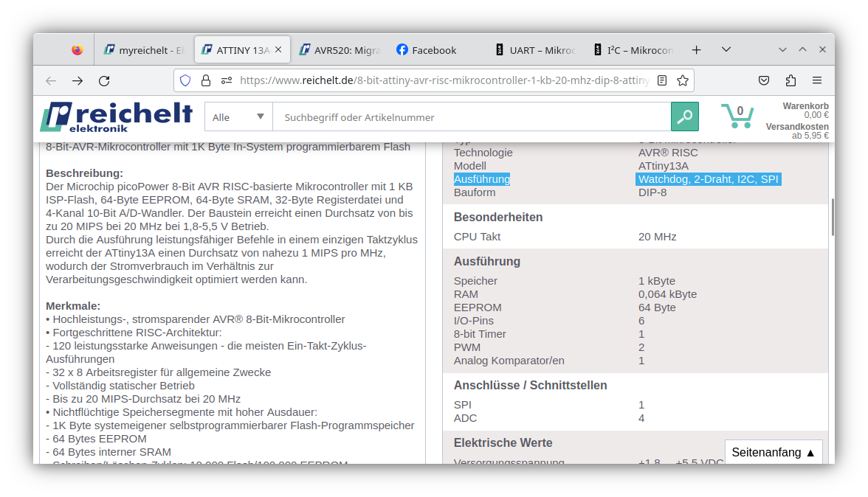Open the "Alle" category dropdown
The height and width of the screenshot is (497, 868).
(238, 117)
